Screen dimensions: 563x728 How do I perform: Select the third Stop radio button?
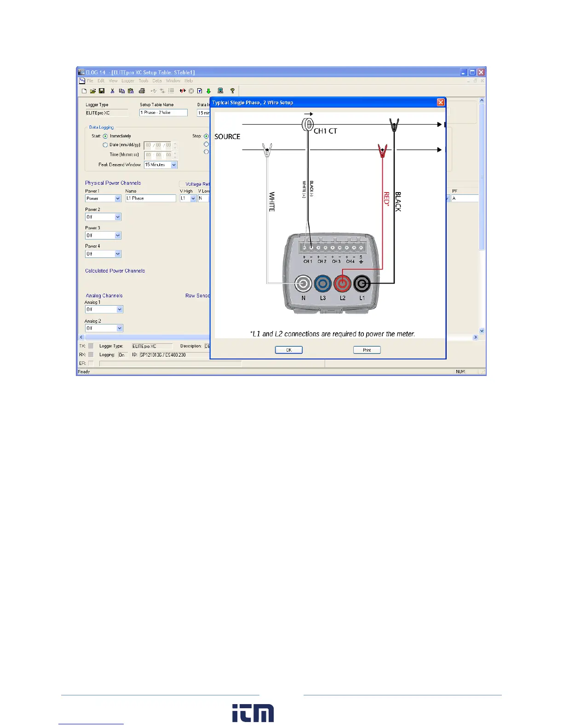click(x=206, y=152)
